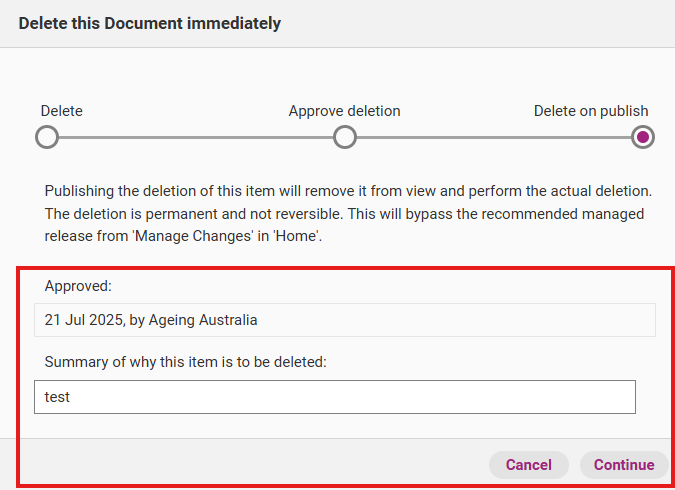Click the 'Summary of why' field label
The height and width of the screenshot is (490, 675).
(x=186, y=361)
